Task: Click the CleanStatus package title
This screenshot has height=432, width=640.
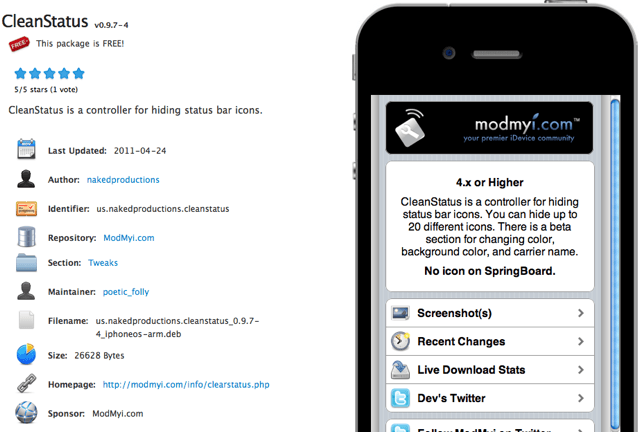Action: pyautogui.click(x=45, y=21)
